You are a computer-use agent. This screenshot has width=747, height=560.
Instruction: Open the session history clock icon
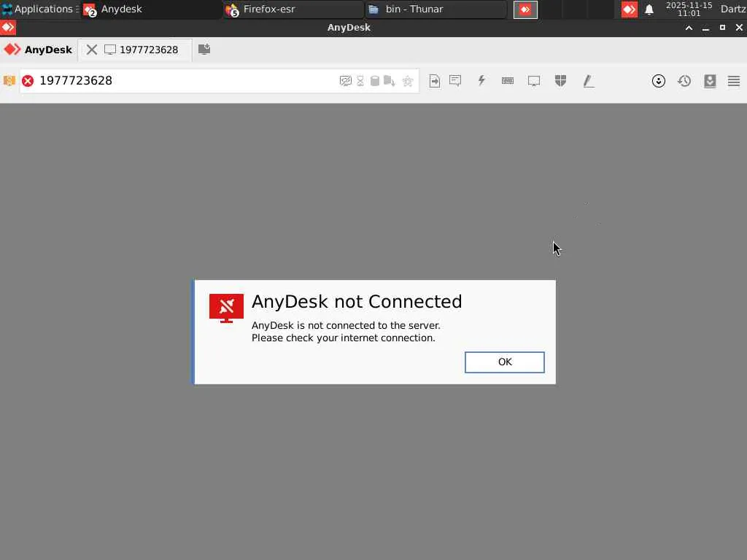coord(684,81)
